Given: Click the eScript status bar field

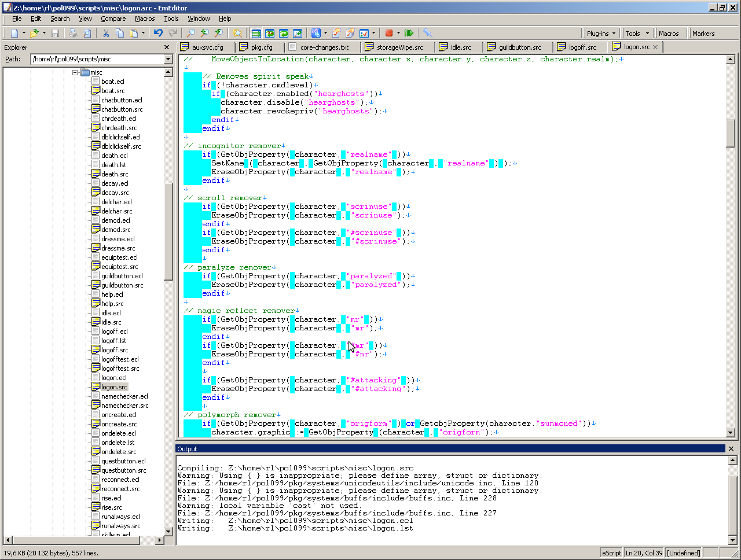Looking at the screenshot, I should [611, 553].
